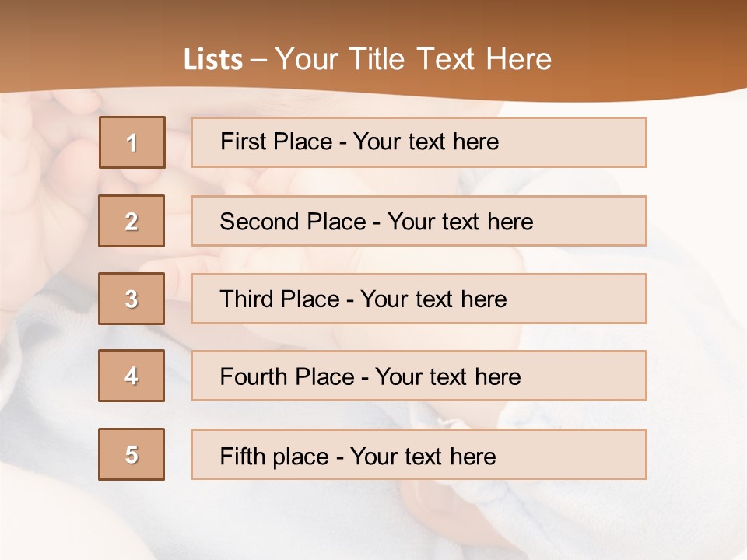Click the bold word Lists in title
The image size is (747, 560).
[x=213, y=59]
